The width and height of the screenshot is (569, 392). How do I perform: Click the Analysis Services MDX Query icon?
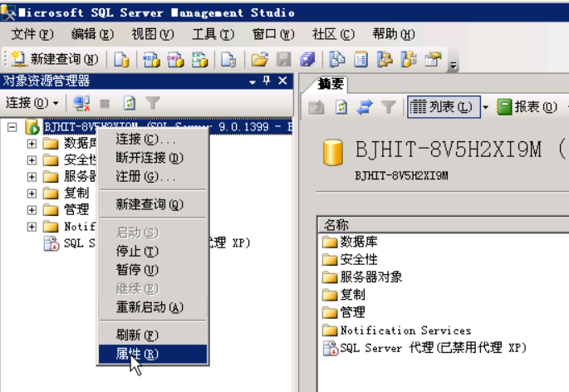[151, 59]
